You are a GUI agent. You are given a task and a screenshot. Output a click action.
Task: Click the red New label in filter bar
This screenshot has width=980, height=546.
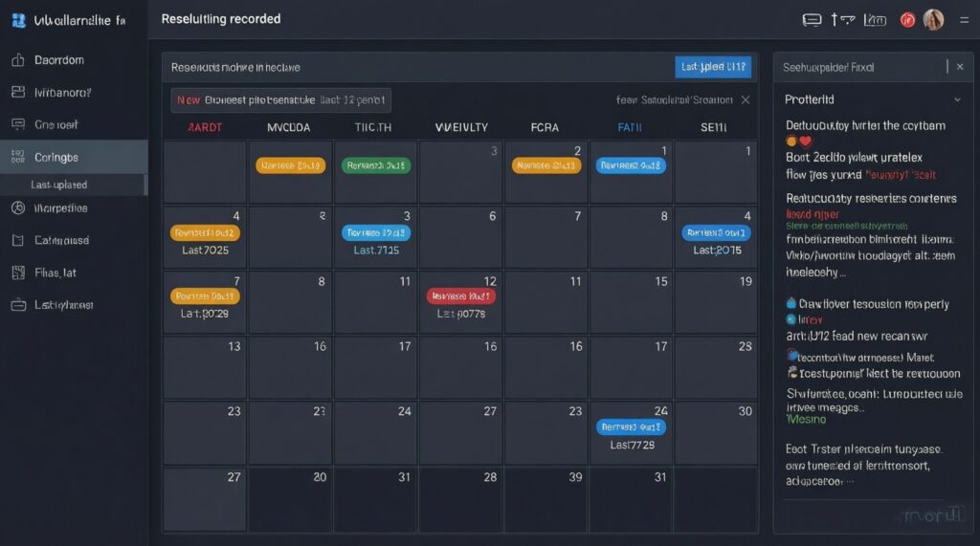[189, 100]
